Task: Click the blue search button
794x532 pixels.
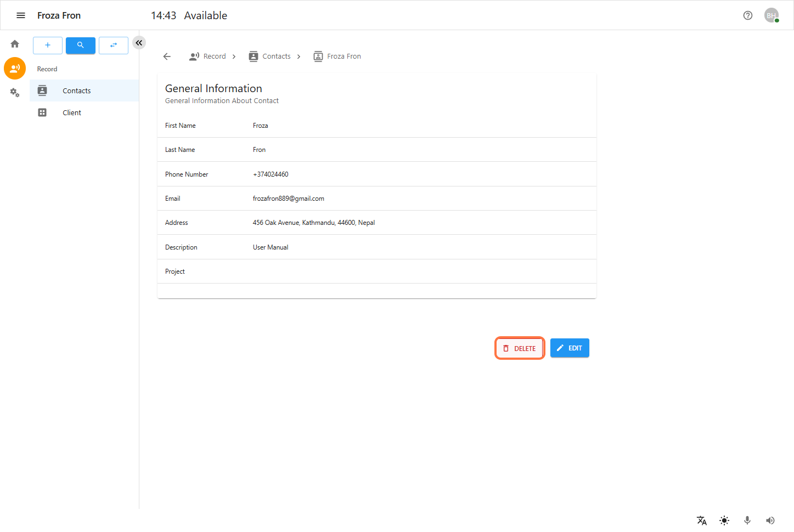Action: click(x=81, y=46)
